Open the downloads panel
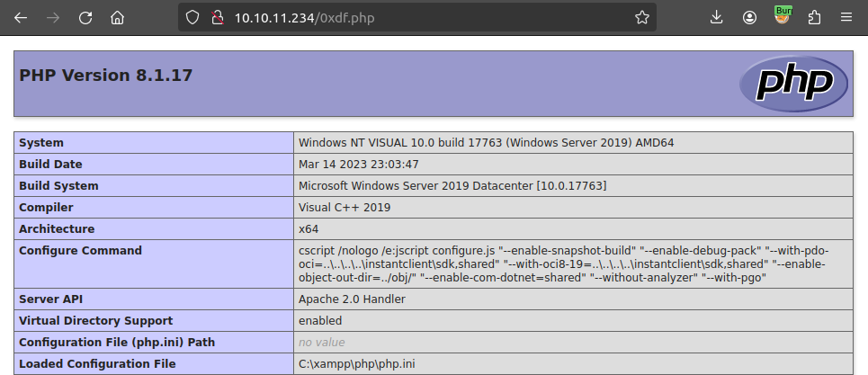This screenshot has width=868, height=375. click(x=717, y=17)
